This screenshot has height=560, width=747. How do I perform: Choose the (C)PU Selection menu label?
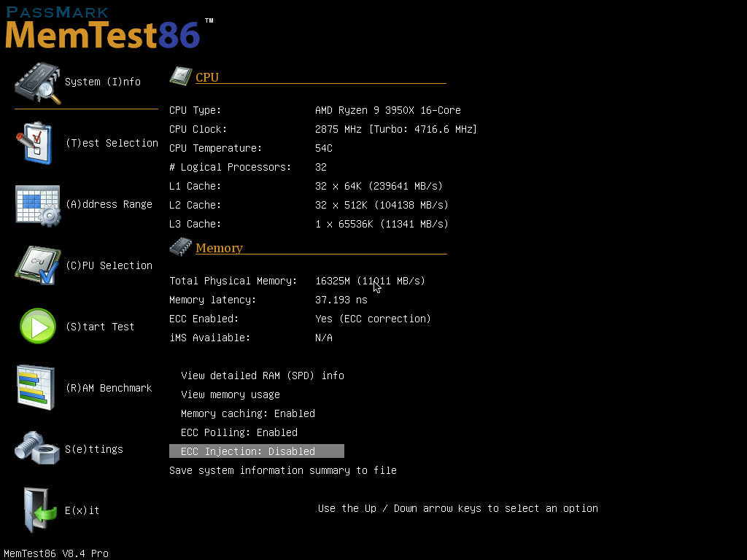pyautogui.click(x=109, y=265)
